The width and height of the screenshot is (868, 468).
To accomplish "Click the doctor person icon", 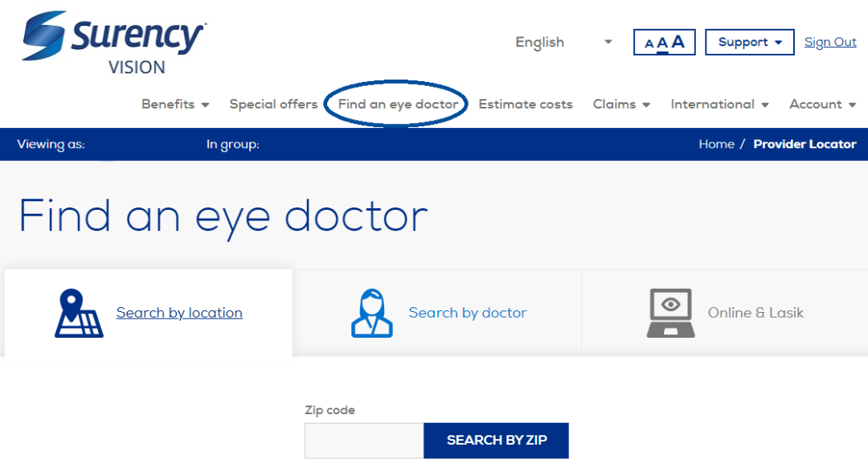I will click(x=372, y=314).
